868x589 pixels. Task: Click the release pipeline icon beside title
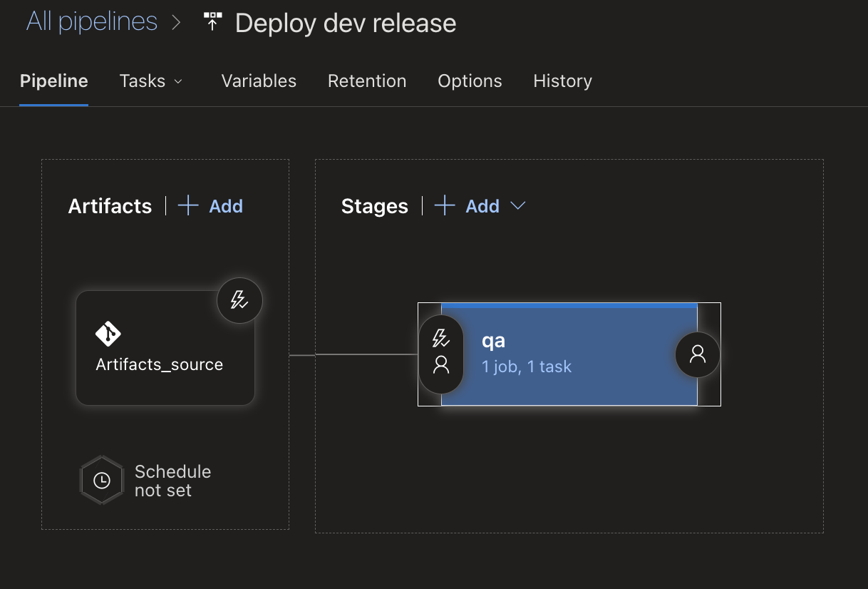212,21
